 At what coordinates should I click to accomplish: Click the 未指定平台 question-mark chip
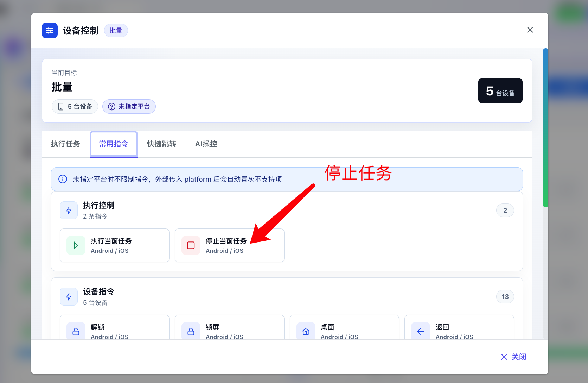[129, 107]
